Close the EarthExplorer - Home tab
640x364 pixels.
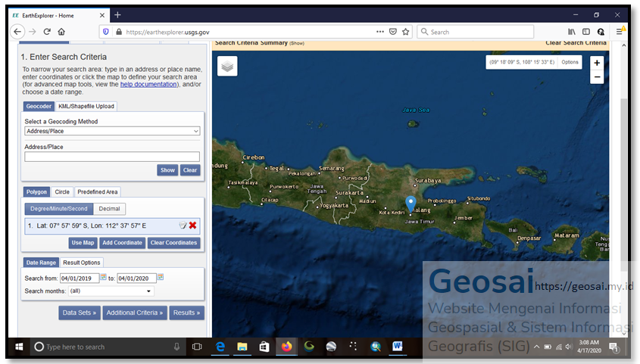coord(102,15)
